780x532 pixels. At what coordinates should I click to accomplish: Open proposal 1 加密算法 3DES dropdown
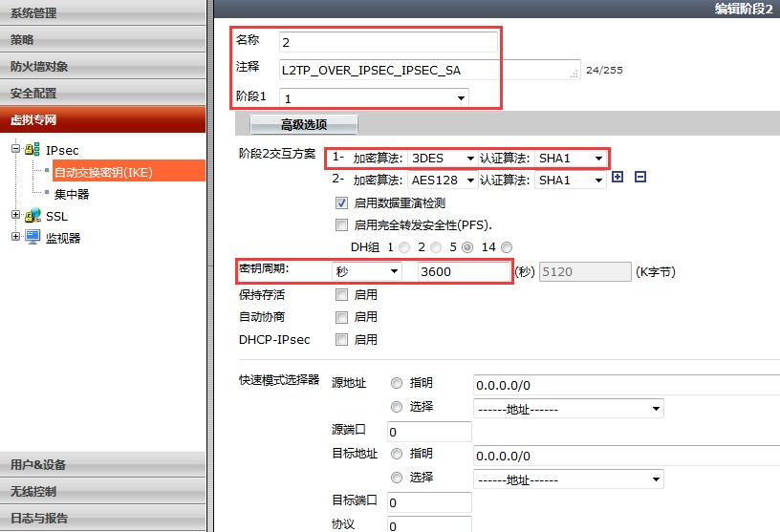443,159
